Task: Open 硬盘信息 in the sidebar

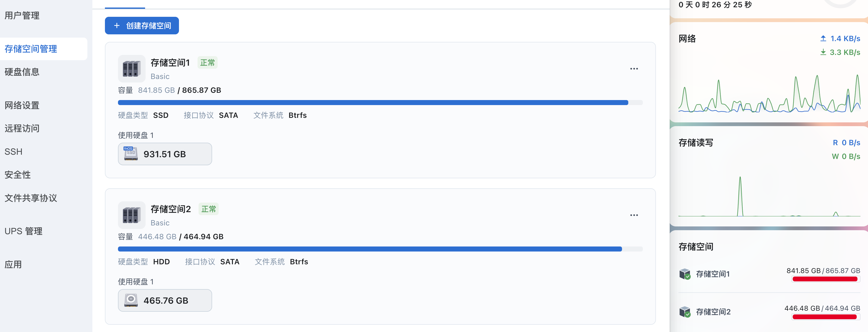Action: (x=22, y=72)
